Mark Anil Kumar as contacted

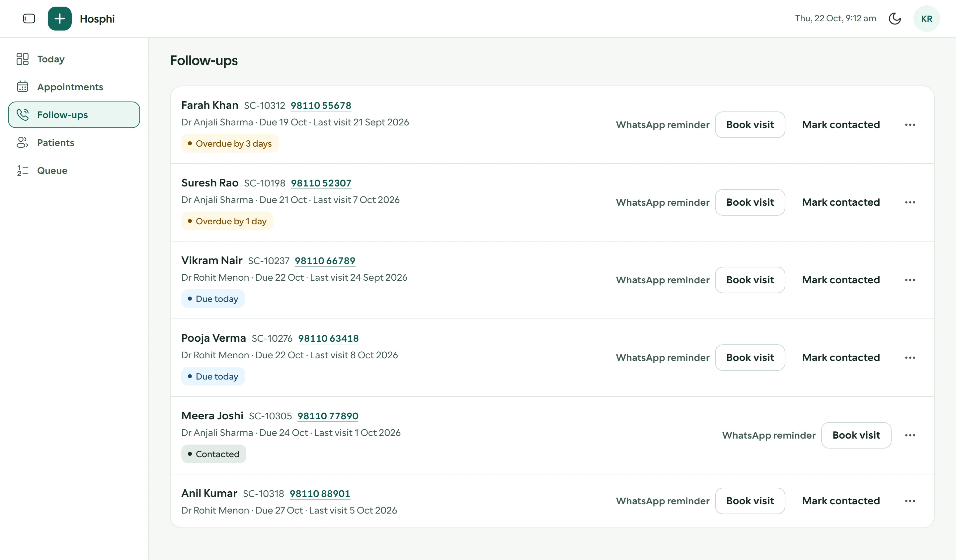click(841, 501)
